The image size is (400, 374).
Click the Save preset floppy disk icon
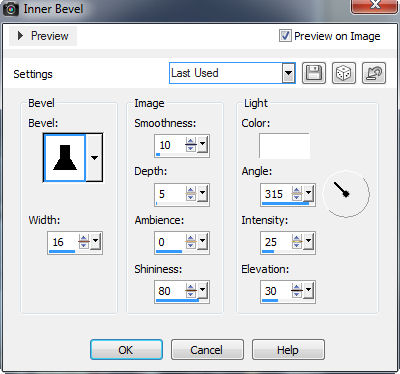314,73
